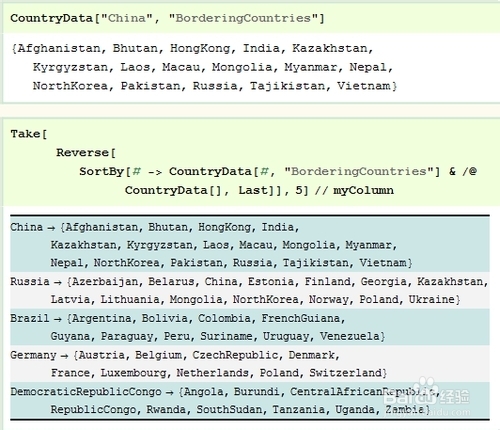
Task: Click the Take[ input line
Action: tap(29, 134)
